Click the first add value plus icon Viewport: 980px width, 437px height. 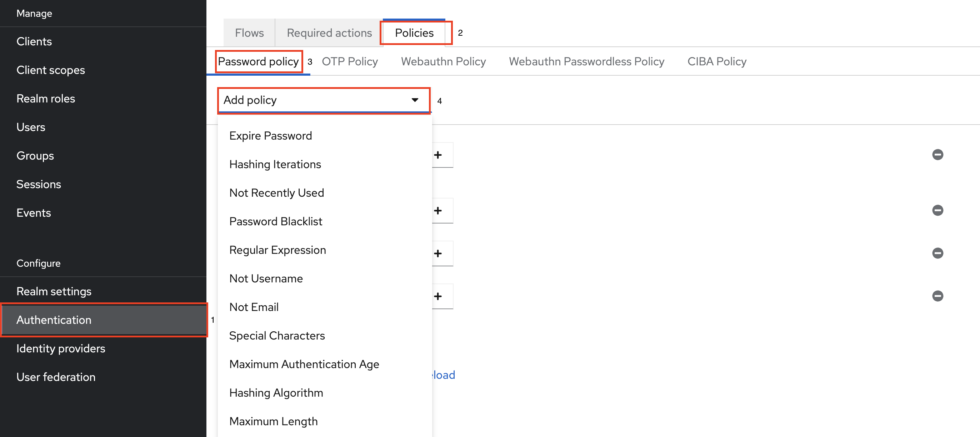point(437,155)
